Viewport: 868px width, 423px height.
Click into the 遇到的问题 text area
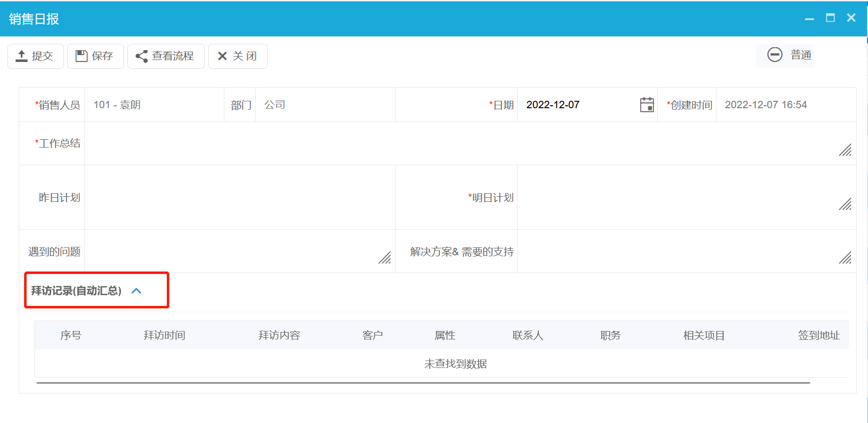231,251
